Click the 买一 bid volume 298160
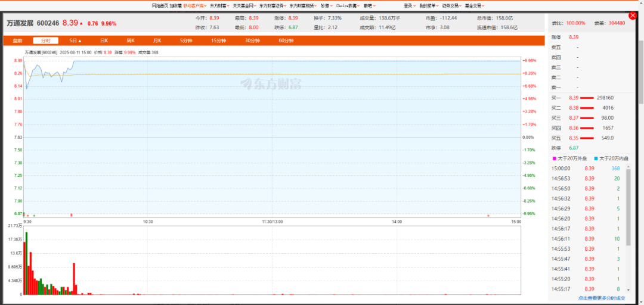644x305 pixels. [x=605, y=98]
